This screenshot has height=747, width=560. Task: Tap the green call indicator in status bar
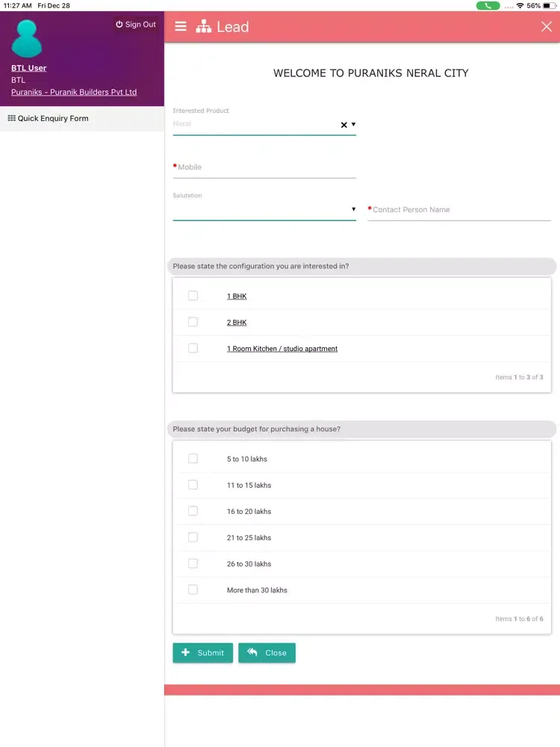tap(488, 6)
